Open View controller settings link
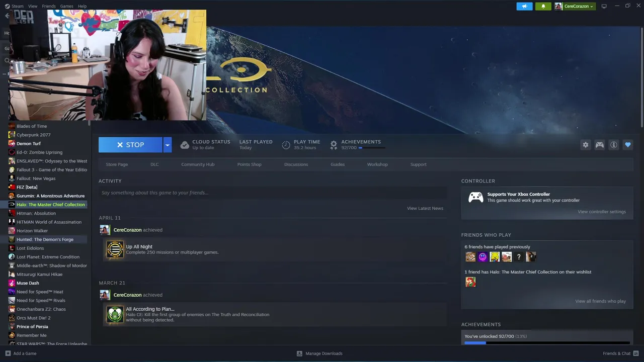Image resolution: width=644 pixels, height=362 pixels. (602, 212)
